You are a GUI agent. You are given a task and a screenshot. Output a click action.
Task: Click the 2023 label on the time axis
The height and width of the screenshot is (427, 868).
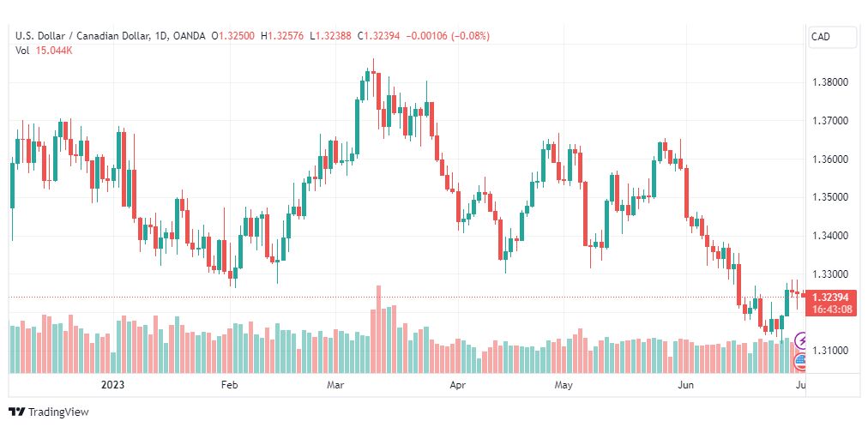tap(114, 384)
